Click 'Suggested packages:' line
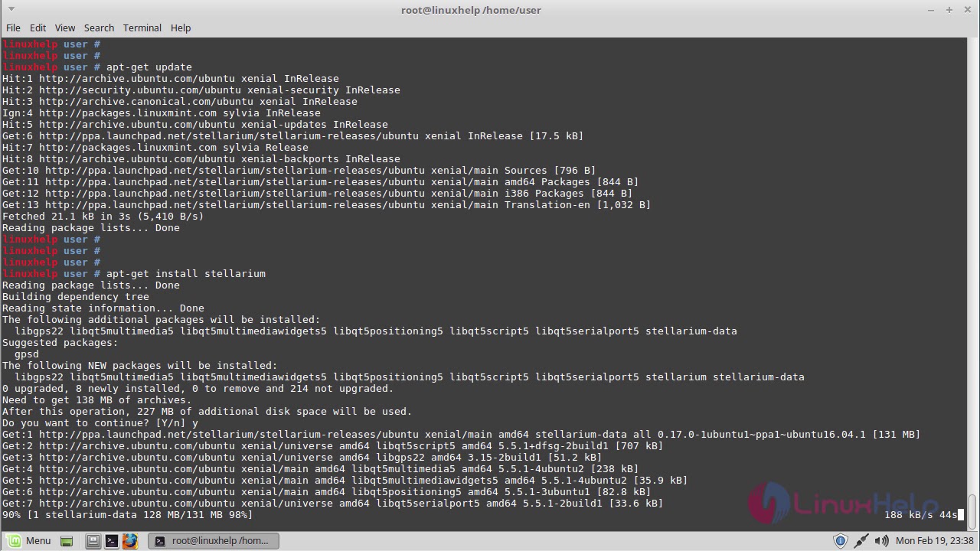This screenshot has width=980, height=551. [x=60, y=342]
